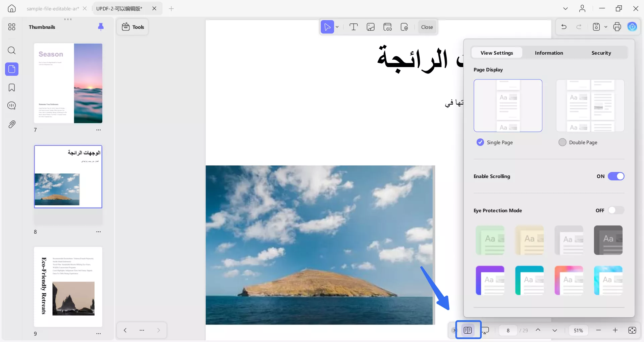Open the home screen icon

pyautogui.click(x=12, y=8)
